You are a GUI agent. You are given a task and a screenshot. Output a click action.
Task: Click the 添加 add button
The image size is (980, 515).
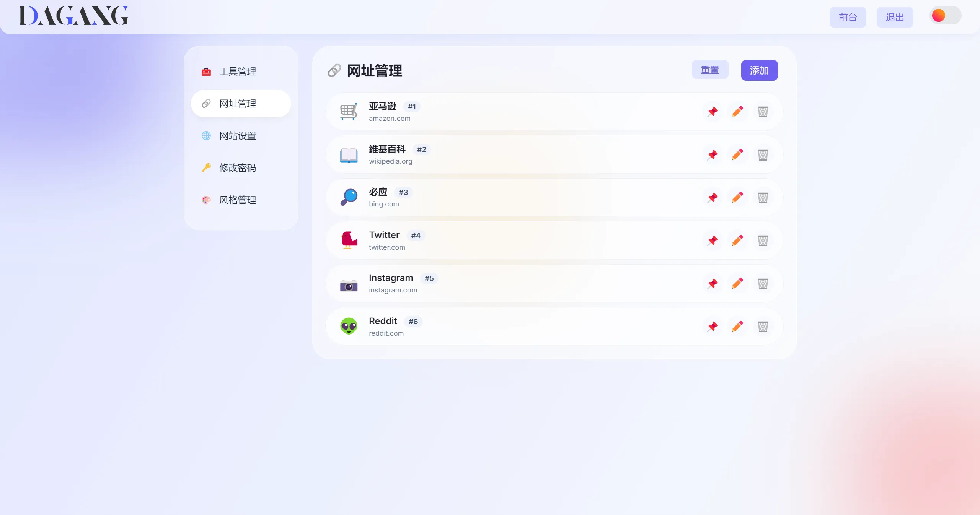click(760, 70)
